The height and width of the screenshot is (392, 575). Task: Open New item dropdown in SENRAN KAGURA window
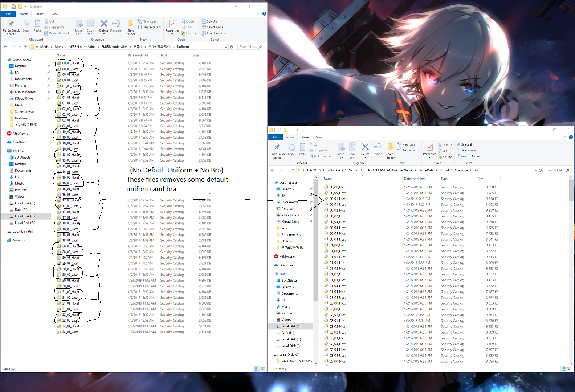[x=407, y=144]
